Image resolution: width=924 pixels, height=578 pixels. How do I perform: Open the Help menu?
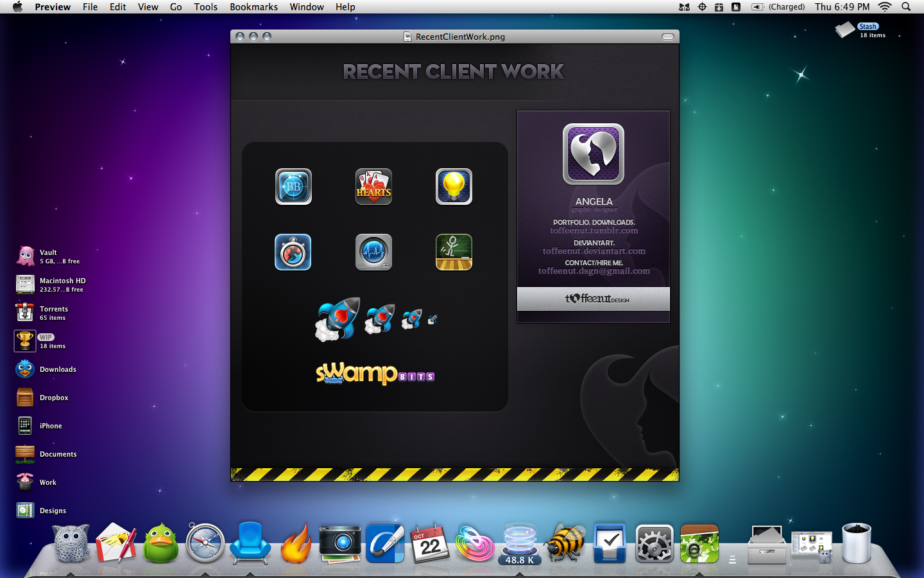[345, 7]
